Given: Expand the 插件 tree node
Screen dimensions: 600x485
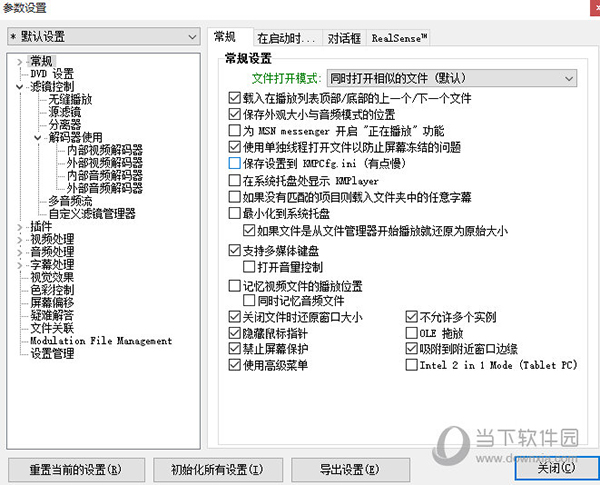Looking at the screenshot, I should pos(20,227).
